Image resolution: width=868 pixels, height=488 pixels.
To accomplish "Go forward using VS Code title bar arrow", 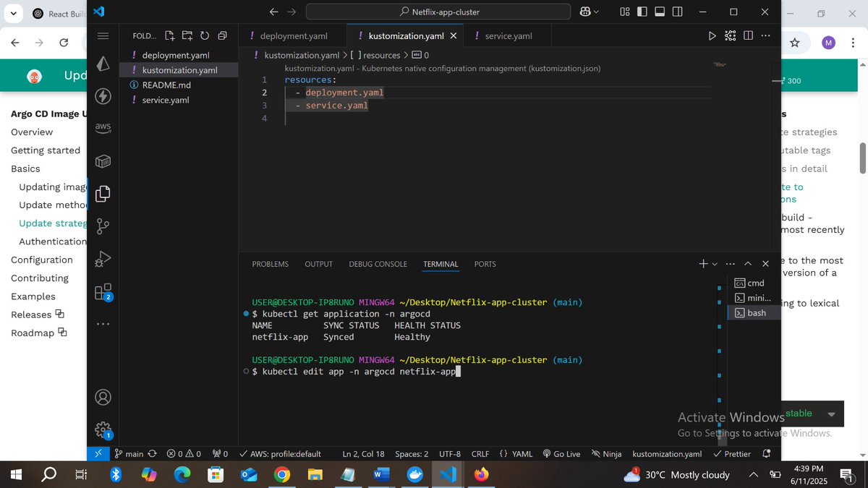I will [x=292, y=12].
